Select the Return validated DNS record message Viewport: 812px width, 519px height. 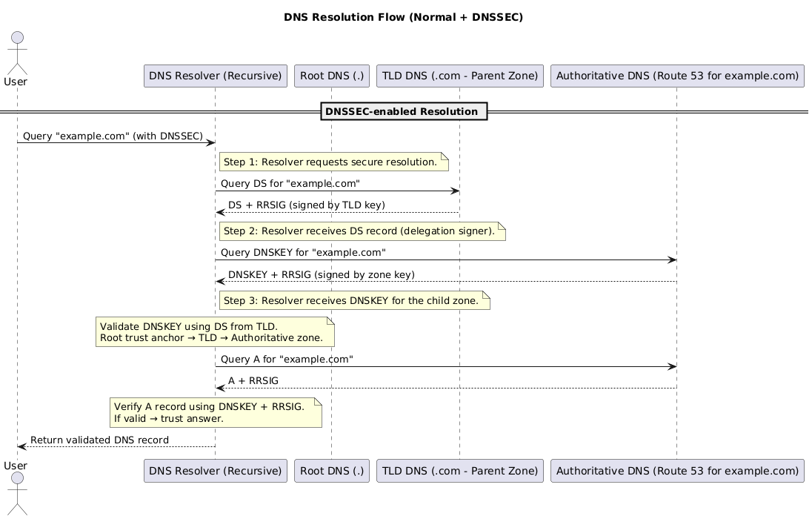point(99,440)
